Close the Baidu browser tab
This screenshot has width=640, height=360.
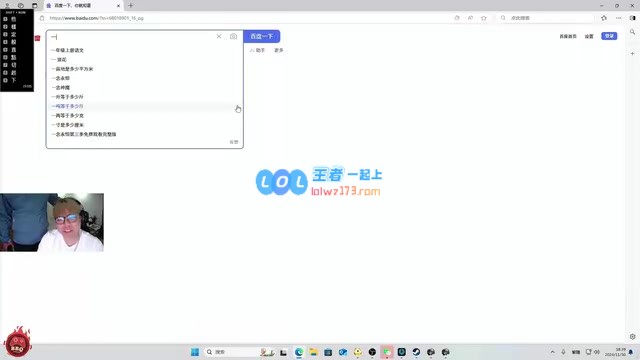118,6
